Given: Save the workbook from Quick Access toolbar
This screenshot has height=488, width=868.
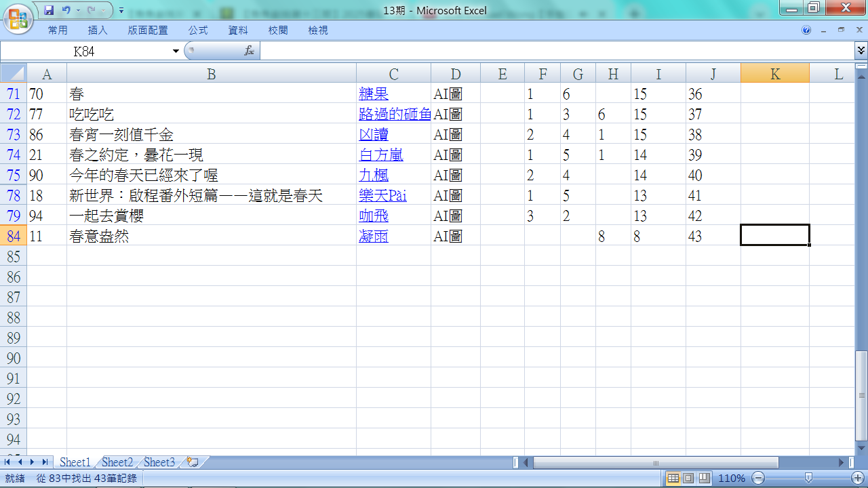Looking at the screenshot, I should 48,11.
